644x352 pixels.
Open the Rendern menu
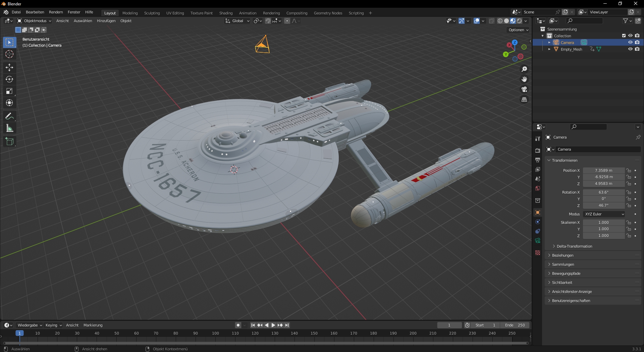[x=56, y=12]
